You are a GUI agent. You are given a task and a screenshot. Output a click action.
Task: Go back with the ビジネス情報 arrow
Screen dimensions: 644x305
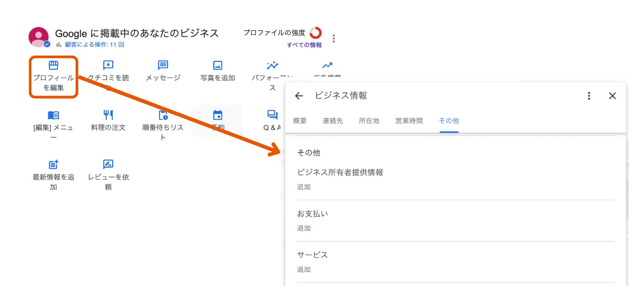299,96
